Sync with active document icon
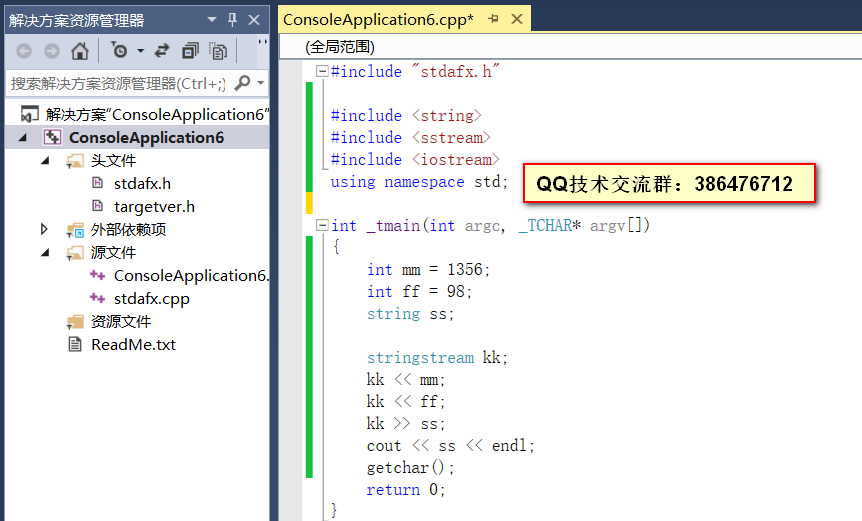Screen dimensions: 862x521 pyautogui.click(x=162, y=51)
